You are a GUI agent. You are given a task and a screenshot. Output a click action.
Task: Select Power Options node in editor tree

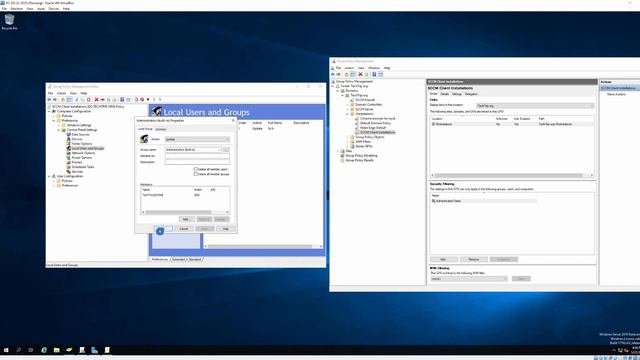(x=82, y=158)
